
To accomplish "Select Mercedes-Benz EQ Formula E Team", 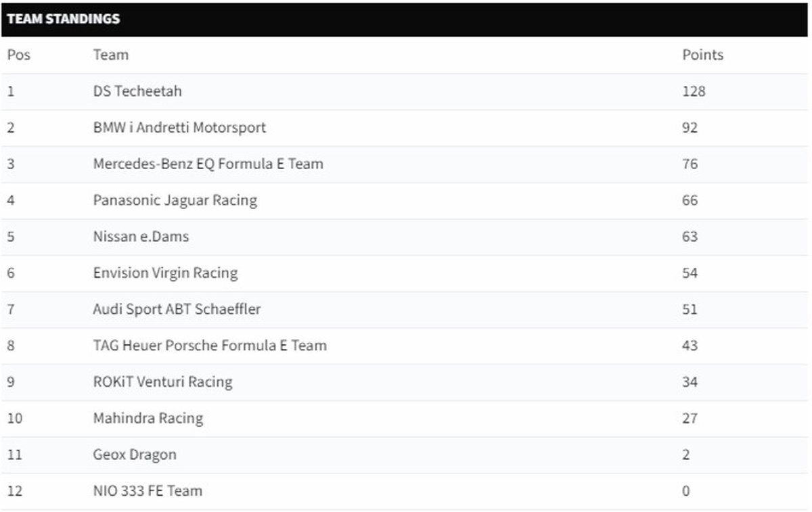I will pos(208,164).
